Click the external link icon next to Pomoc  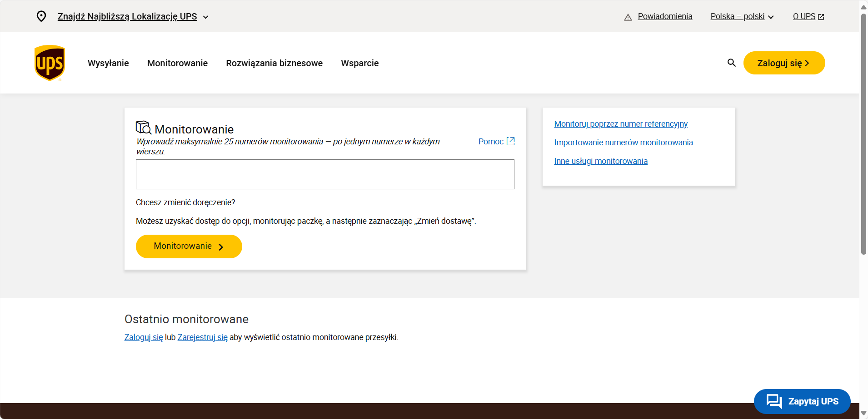tap(511, 141)
